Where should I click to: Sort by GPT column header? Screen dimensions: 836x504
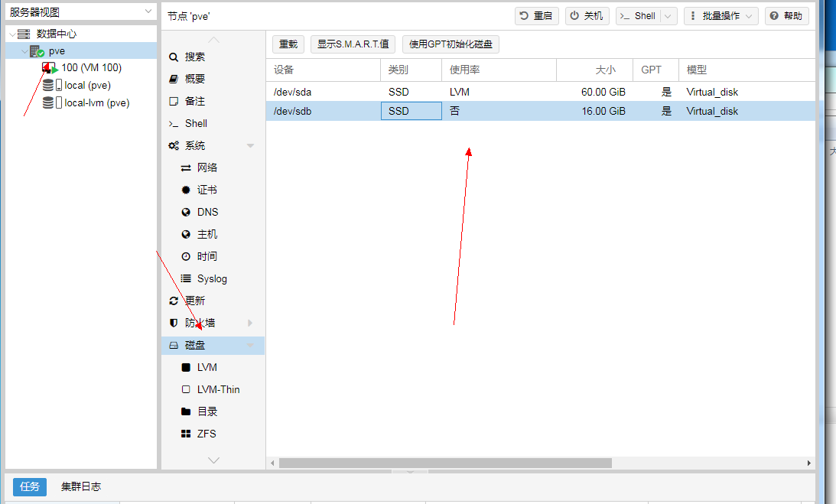pyautogui.click(x=655, y=70)
